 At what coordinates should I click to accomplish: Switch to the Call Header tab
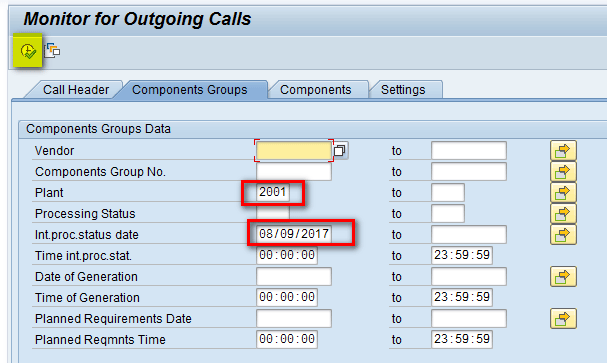coord(75,90)
